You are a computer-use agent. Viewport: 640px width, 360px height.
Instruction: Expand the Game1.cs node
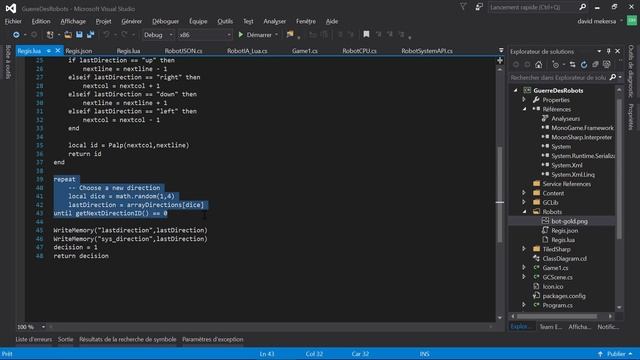(x=524, y=267)
